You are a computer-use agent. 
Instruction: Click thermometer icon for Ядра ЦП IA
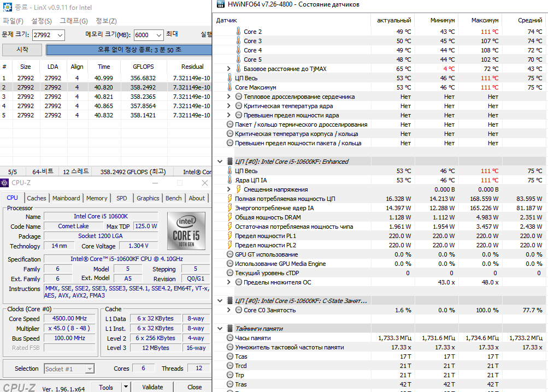coord(229,180)
